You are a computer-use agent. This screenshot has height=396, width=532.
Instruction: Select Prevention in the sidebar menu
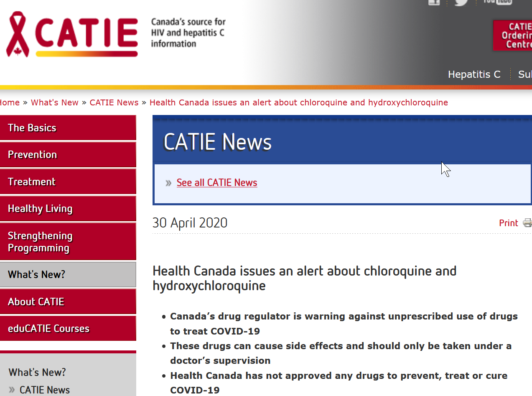(x=68, y=155)
